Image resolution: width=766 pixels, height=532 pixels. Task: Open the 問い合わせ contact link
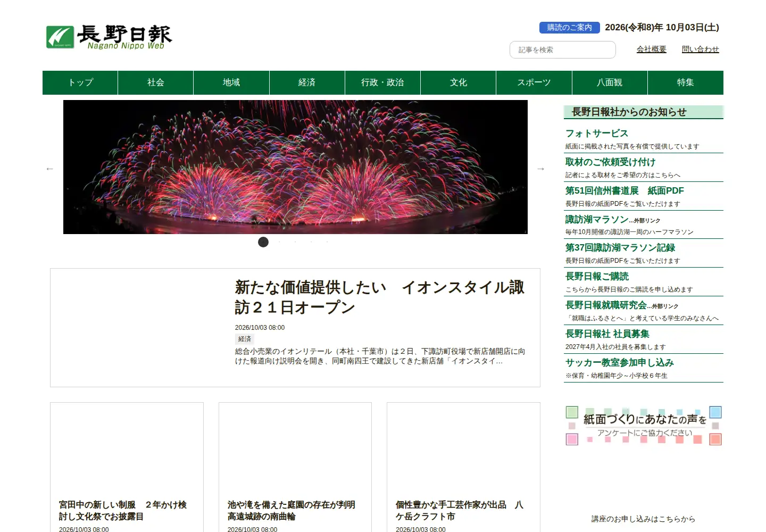click(701, 49)
